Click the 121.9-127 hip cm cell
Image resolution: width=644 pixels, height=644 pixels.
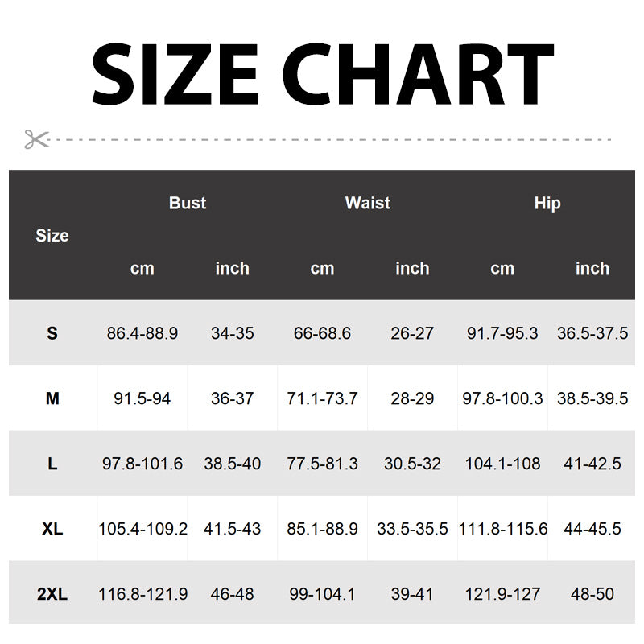[x=502, y=595]
